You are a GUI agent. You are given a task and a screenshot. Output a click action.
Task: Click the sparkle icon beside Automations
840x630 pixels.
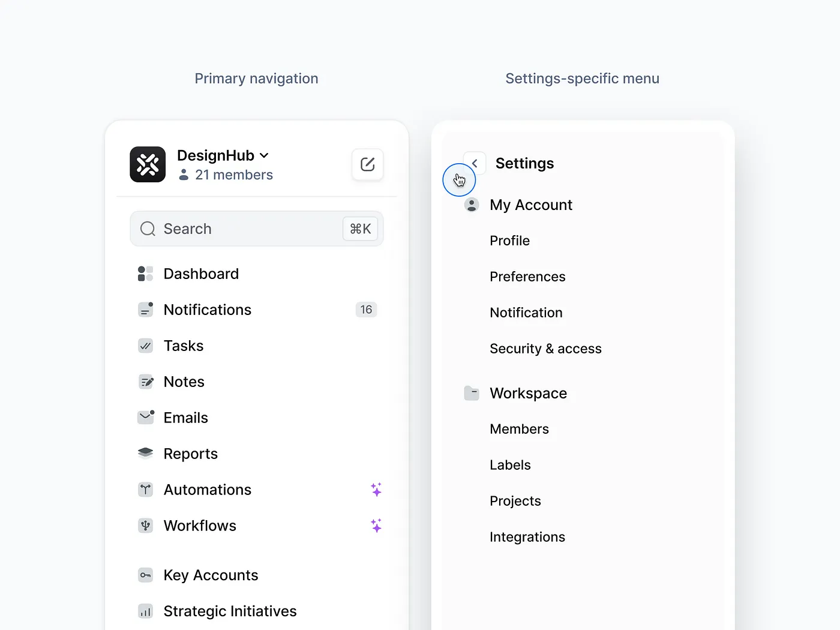376,490
